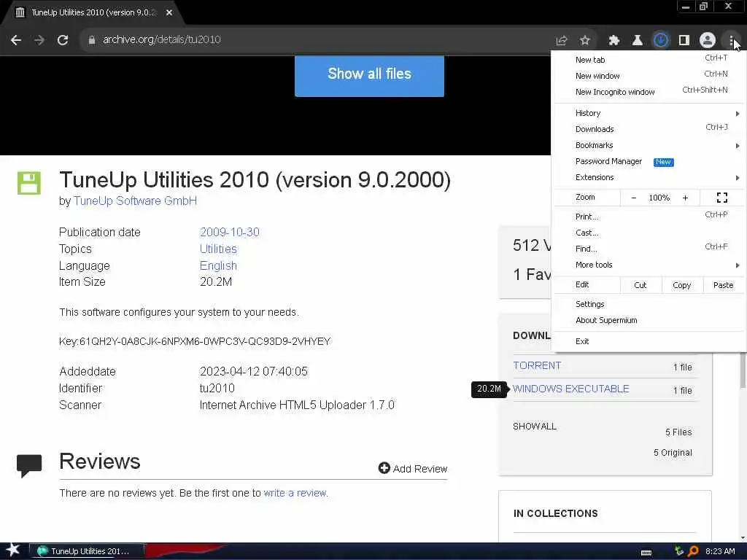Open Downloads from the menu
The width and height of the screenshot is (747, 560).
(x=649, y=129)
